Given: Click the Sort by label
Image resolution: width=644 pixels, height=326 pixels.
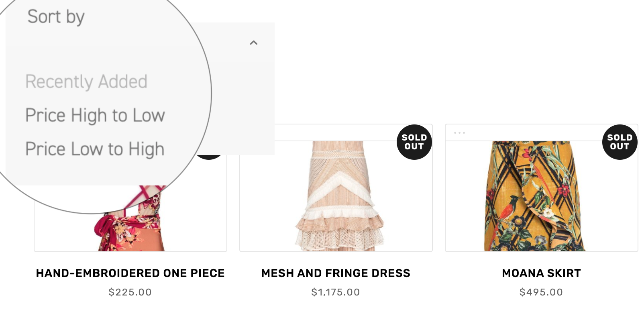Looking at the screenshot, I should pos(56,17).
